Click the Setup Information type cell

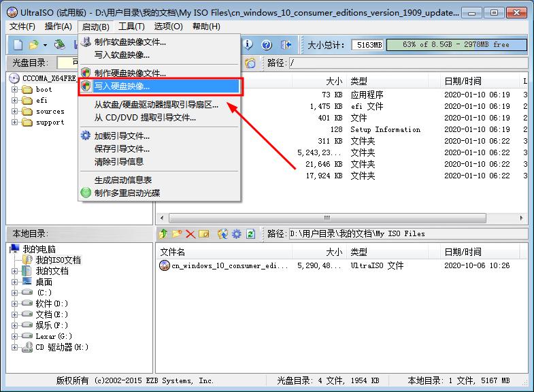click(x=385, y=129)
